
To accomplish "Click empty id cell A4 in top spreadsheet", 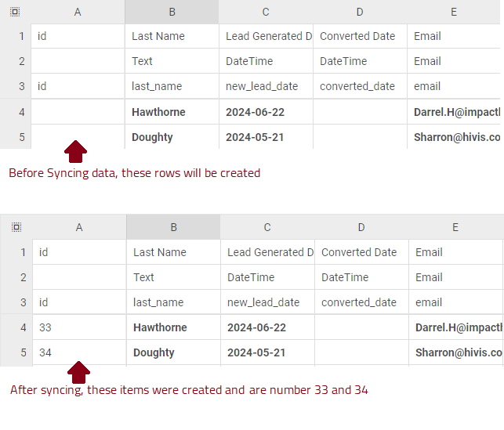I will pyautogui.click(x=78, y=112).
